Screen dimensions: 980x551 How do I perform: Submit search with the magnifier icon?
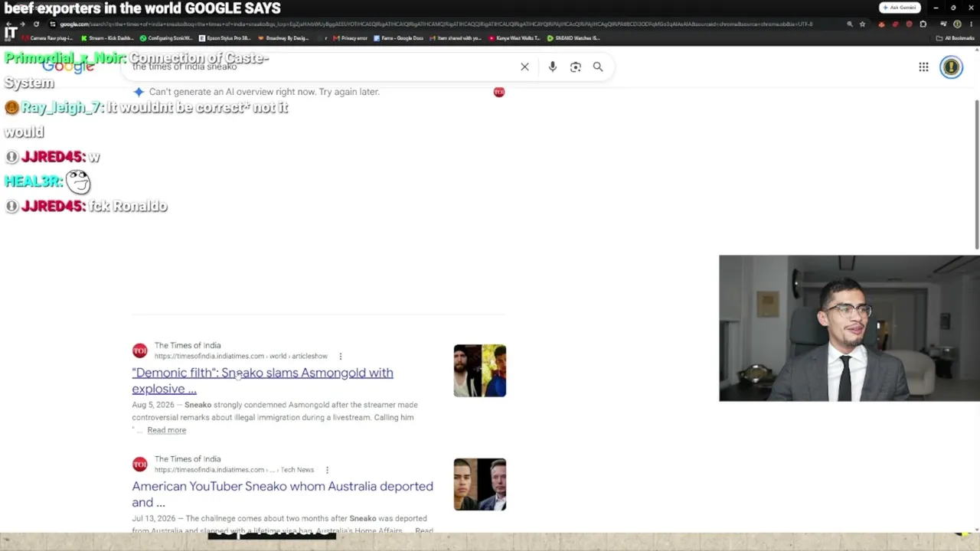point(598,67)
